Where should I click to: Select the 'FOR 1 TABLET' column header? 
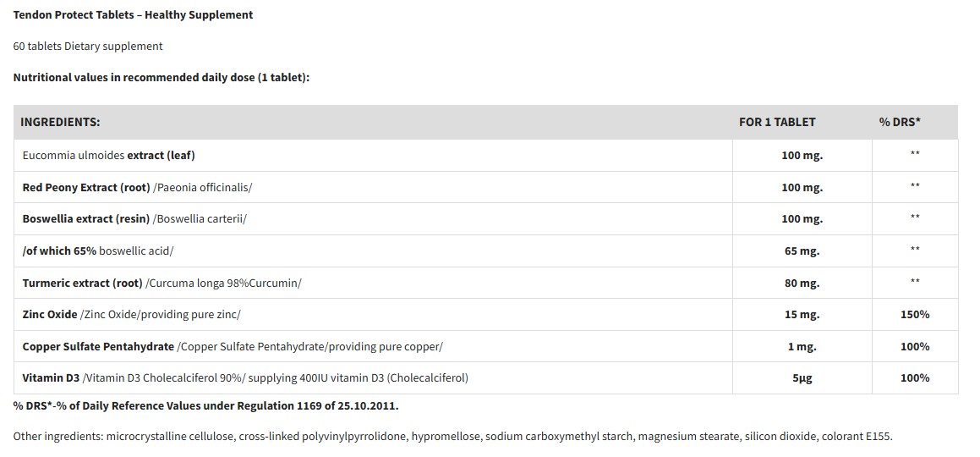(777, 122)
